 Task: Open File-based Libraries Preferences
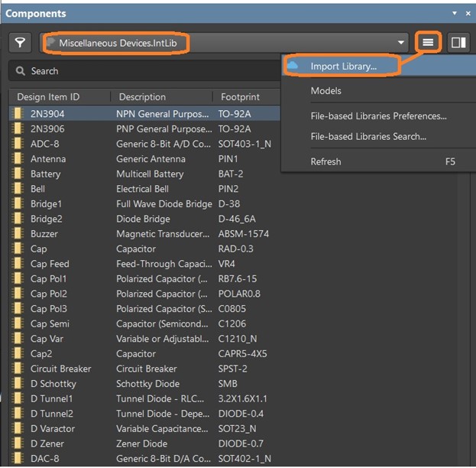pyautogui.click(x=378, y=115)
